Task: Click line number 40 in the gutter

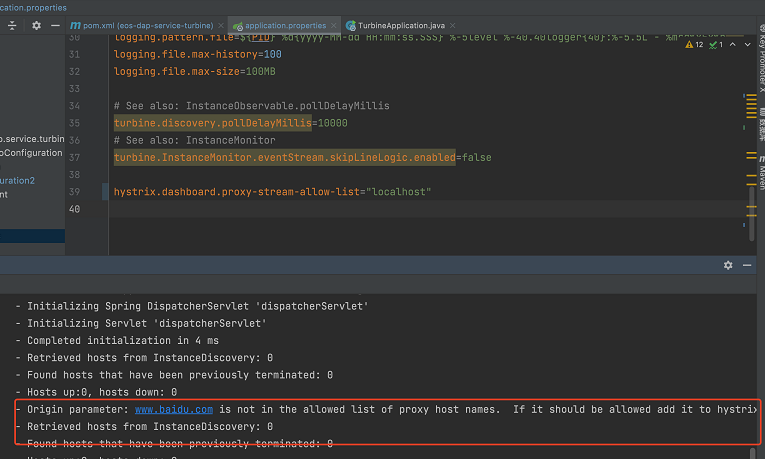Action: point(75,209)
